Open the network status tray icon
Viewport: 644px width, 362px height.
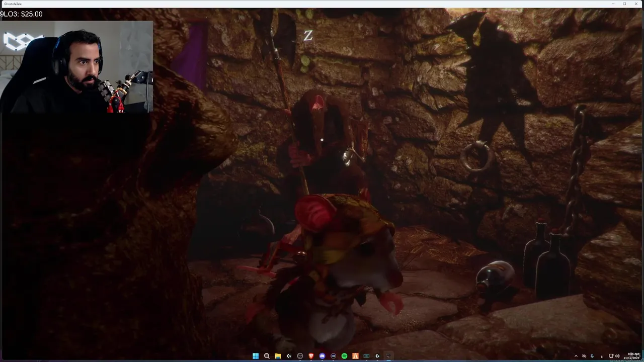pyautogui.click(x=611, y=356)
